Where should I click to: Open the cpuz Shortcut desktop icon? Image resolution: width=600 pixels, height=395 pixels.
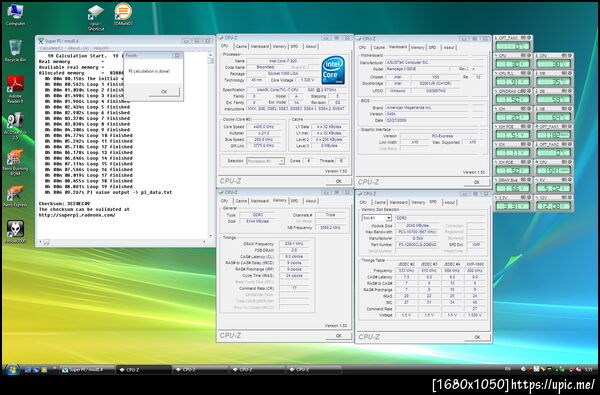coord(95,17)
